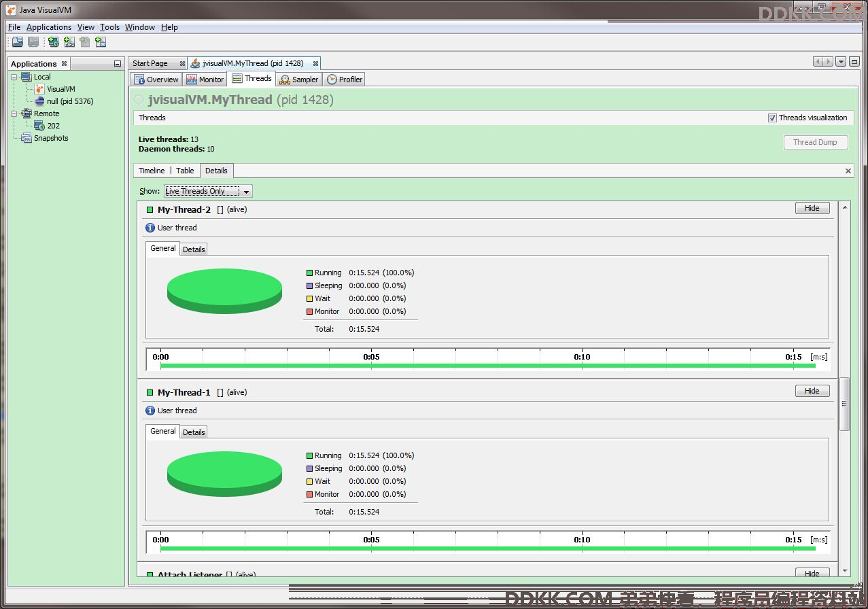Viewport: 868px width, 609px height.
Task: Click the Java VisualVM title bar icon
Action: click(11, 10)
